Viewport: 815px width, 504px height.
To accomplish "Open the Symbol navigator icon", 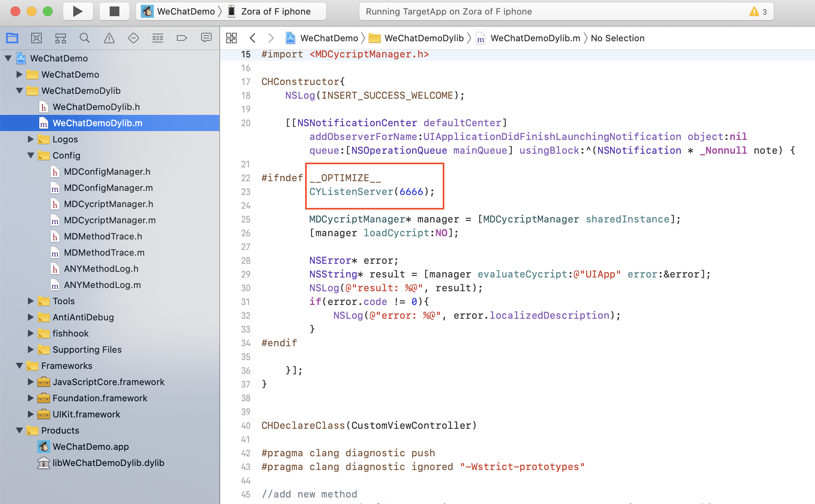I will [61, 38].
